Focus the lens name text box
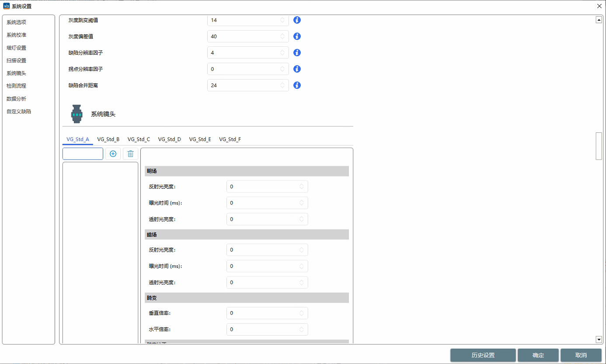This screenshot has width=606, height=364. point(83,154)
